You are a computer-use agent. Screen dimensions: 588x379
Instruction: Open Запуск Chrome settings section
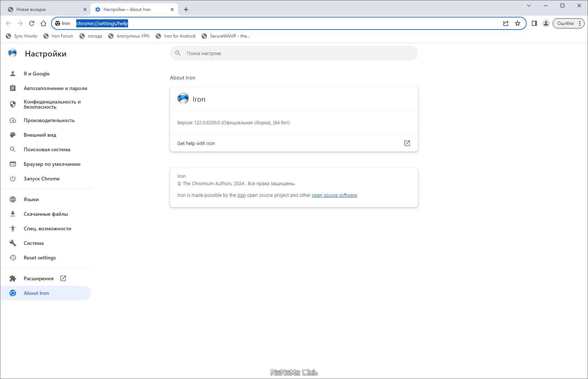(x=46, y=179)
